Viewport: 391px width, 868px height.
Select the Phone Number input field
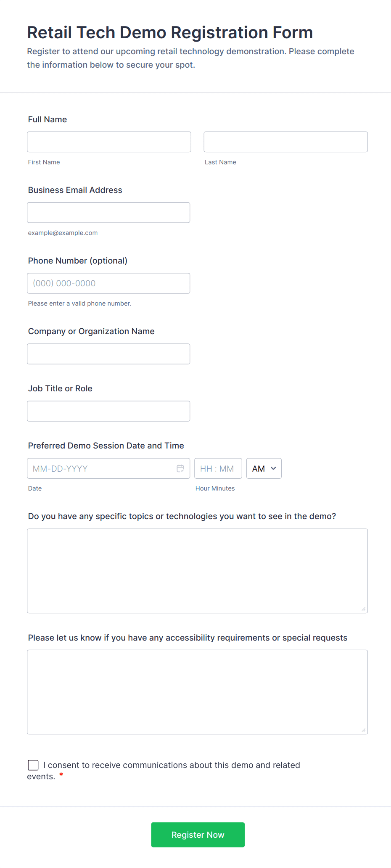(x=108, y=283)
